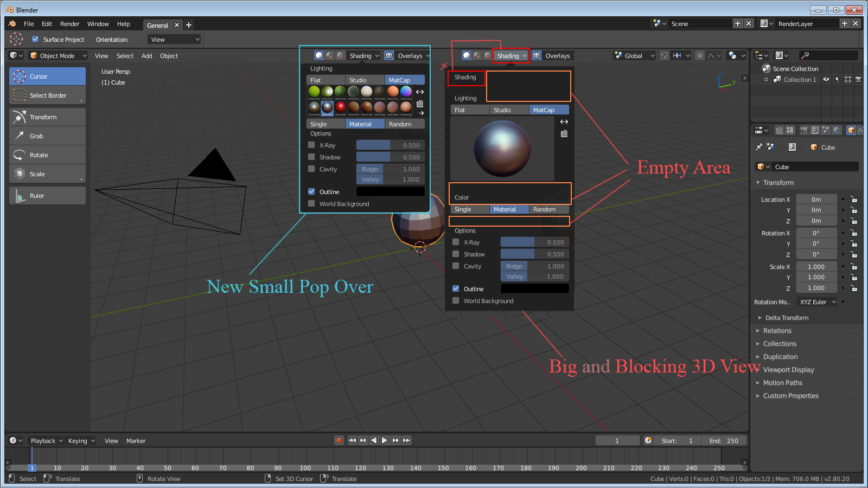Viewport: 868px width, 488px height.
Task: Jump to the last frame
Action: click(407, 440)
